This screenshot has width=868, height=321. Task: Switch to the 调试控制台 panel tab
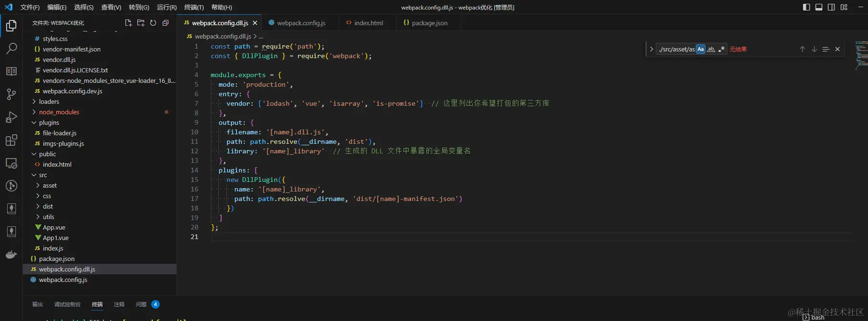point(67,304)
